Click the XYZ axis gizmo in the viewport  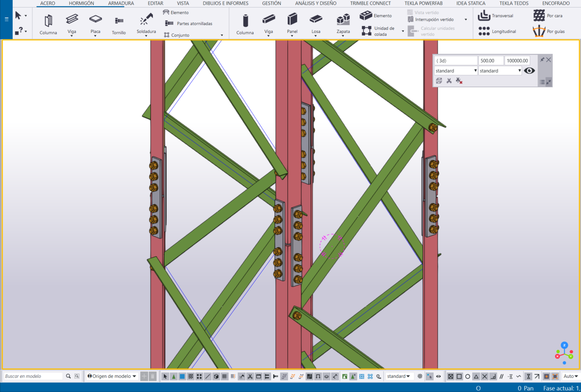[x=564, y=353]
